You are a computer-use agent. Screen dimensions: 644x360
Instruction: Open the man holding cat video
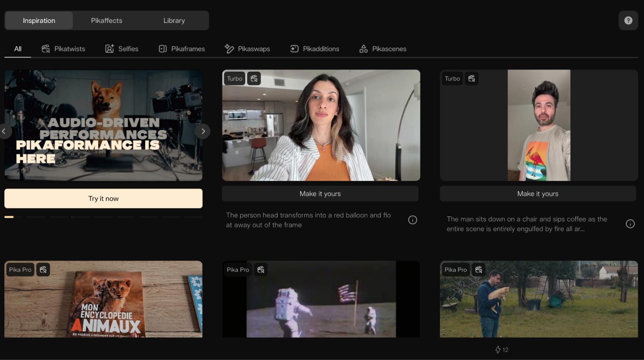[x=539, y=299]
